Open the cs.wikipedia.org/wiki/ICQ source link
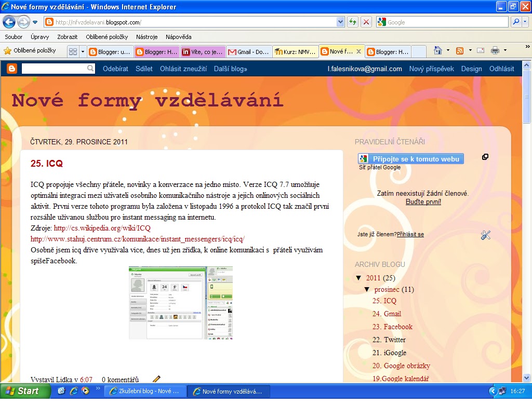This screenshot has height=418, width=532. click(102, 228)
